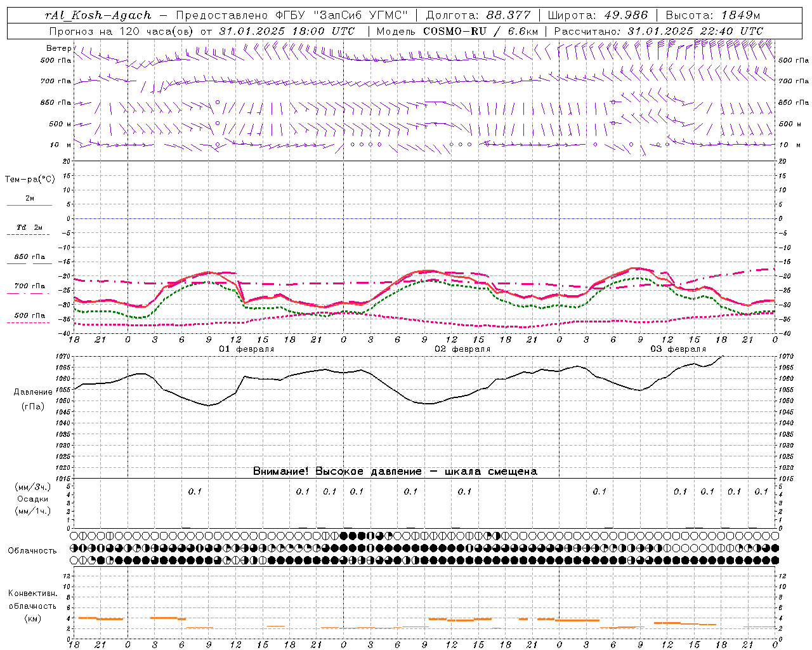Click the warning Внимание! Высокое давление — шкала смещена

(395, 471)
